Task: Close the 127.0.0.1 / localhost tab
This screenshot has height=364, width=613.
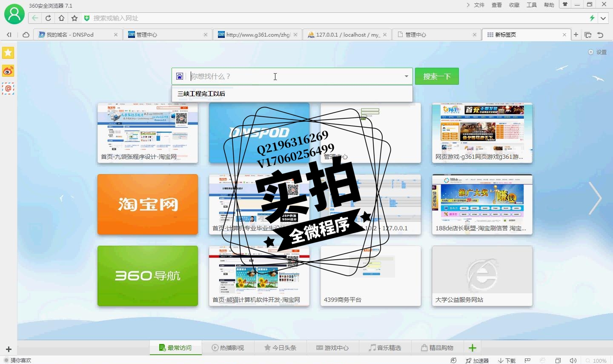Action: coord(385,35)
